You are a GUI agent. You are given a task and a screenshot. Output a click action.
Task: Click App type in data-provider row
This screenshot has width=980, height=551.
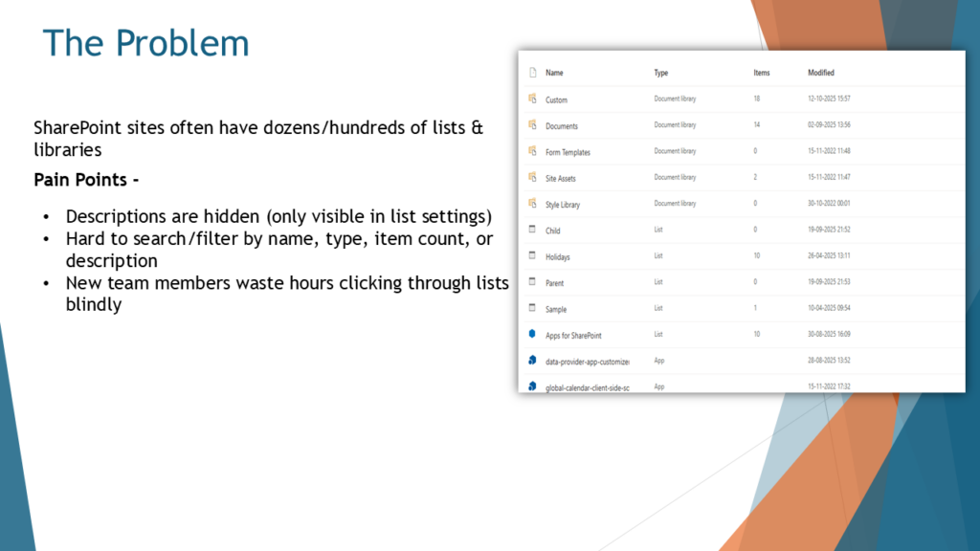658,361
